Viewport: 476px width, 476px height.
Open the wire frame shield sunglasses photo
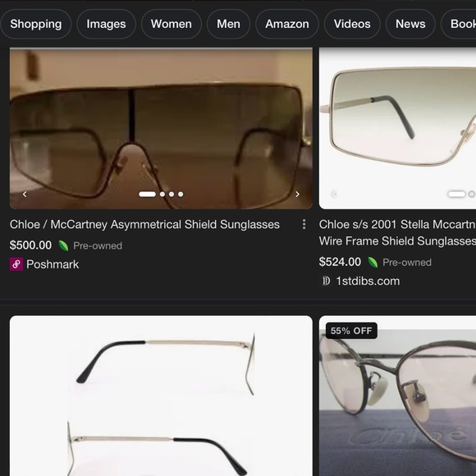pos(397,128)
